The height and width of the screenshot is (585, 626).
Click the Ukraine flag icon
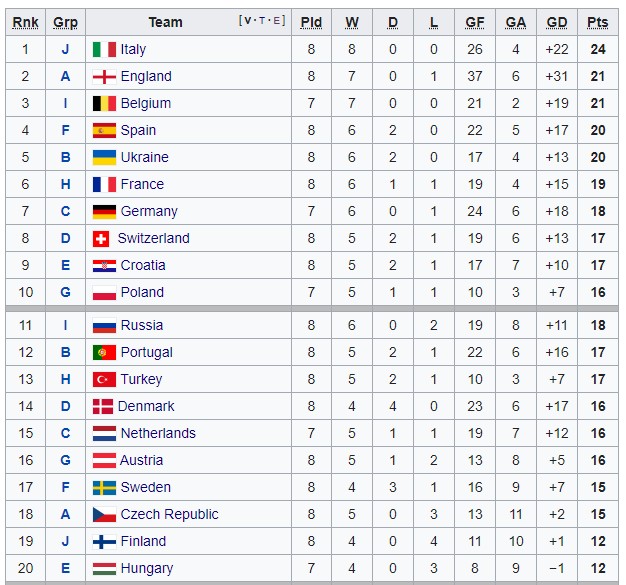click(104, 157)
